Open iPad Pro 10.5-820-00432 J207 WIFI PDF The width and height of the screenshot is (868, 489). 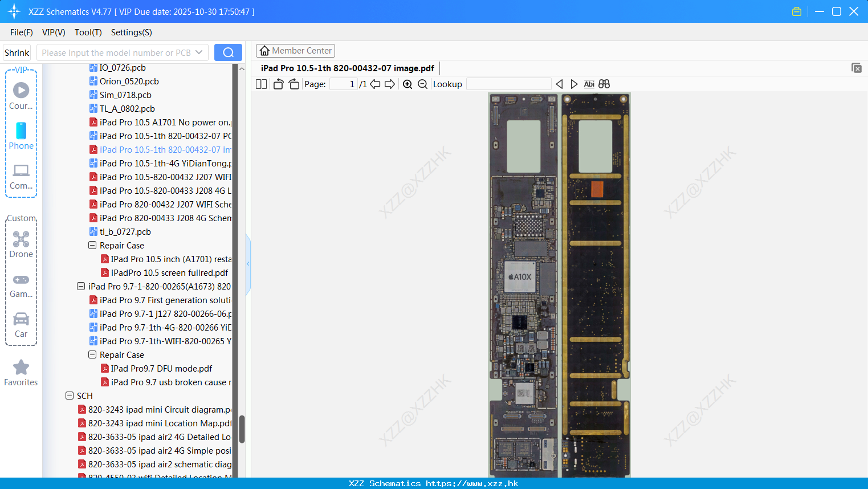[x=160, y=177]
